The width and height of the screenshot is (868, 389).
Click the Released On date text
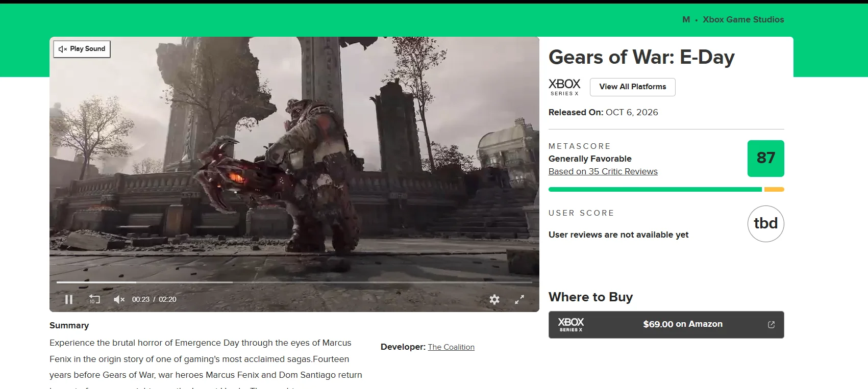tap(603, 112)
